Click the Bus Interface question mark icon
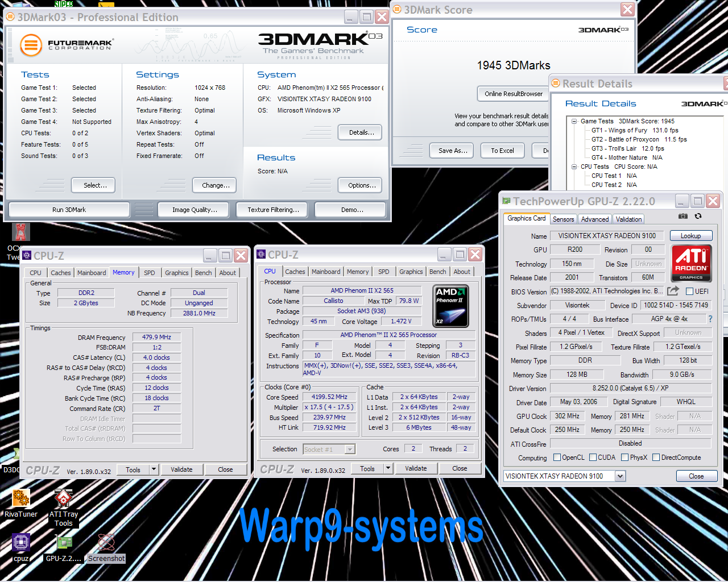728x582 pixels. (x=710, y=319)
